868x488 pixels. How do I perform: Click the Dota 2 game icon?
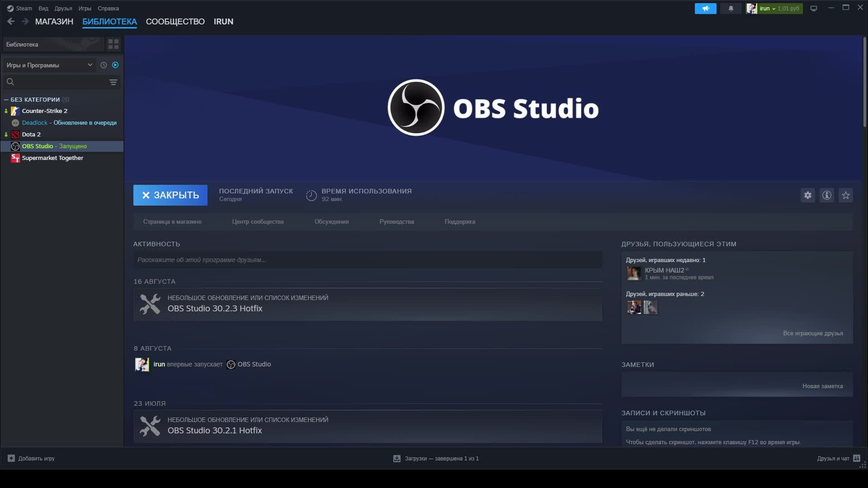click(x=15, y=135)
